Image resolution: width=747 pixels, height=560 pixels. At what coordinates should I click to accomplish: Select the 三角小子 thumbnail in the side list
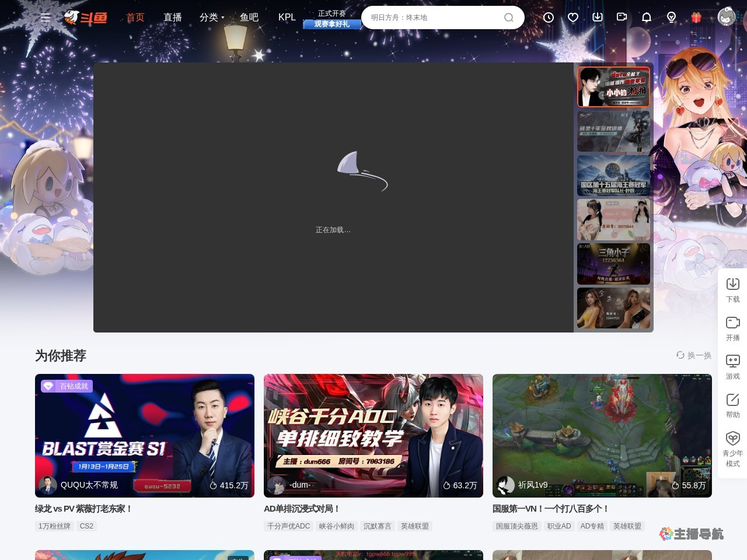[x=613, y=264]
